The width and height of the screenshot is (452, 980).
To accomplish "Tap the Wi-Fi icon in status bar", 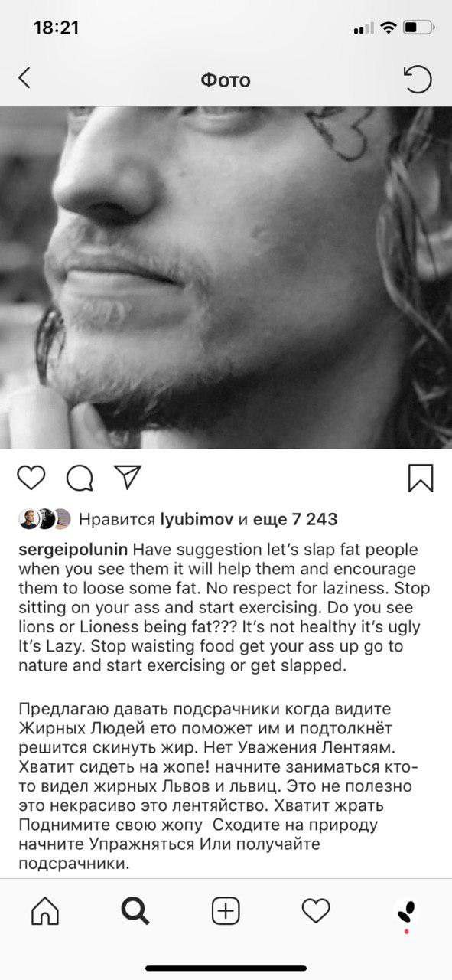I will pos(388,28).
